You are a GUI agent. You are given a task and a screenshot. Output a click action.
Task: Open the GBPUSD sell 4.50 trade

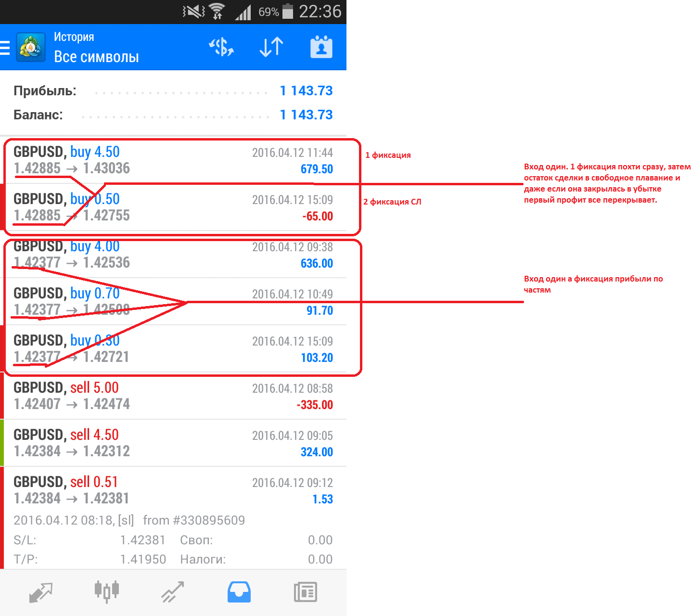click(x=173, y=443)
